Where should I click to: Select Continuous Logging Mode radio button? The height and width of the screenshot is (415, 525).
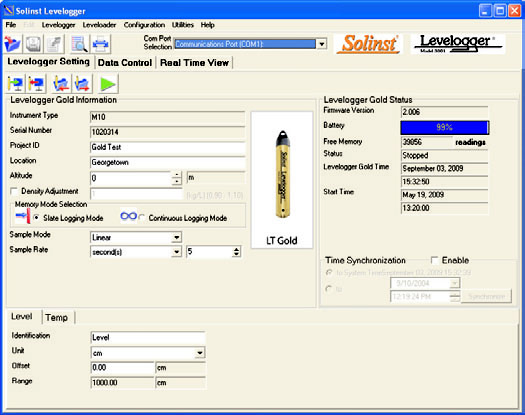point(142,218)
